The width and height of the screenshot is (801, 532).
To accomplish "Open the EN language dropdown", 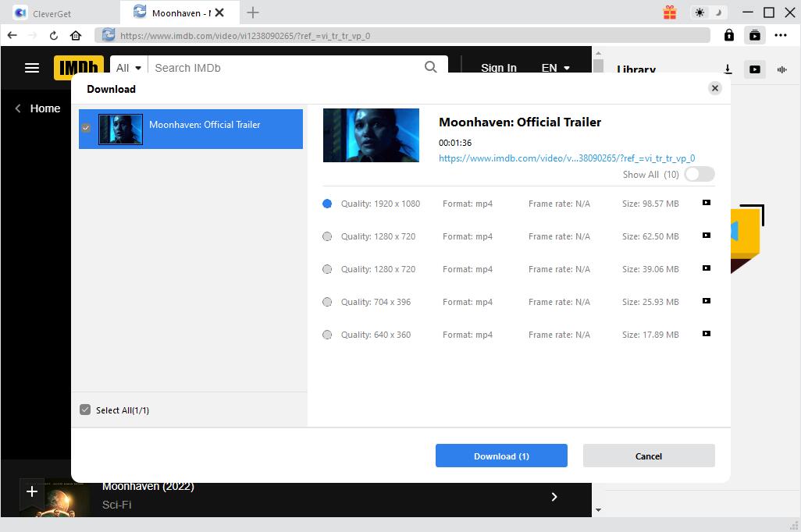I will point(556,68).
